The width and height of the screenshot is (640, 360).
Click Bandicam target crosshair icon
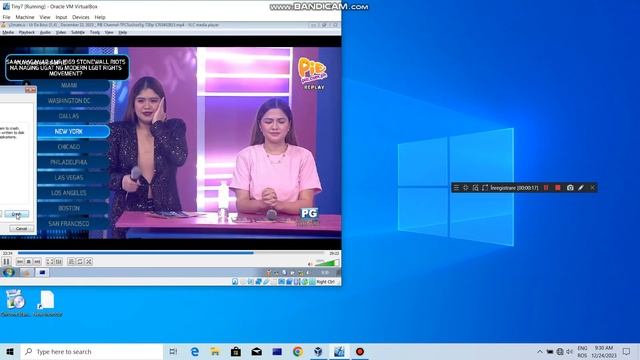pos(466,188)
